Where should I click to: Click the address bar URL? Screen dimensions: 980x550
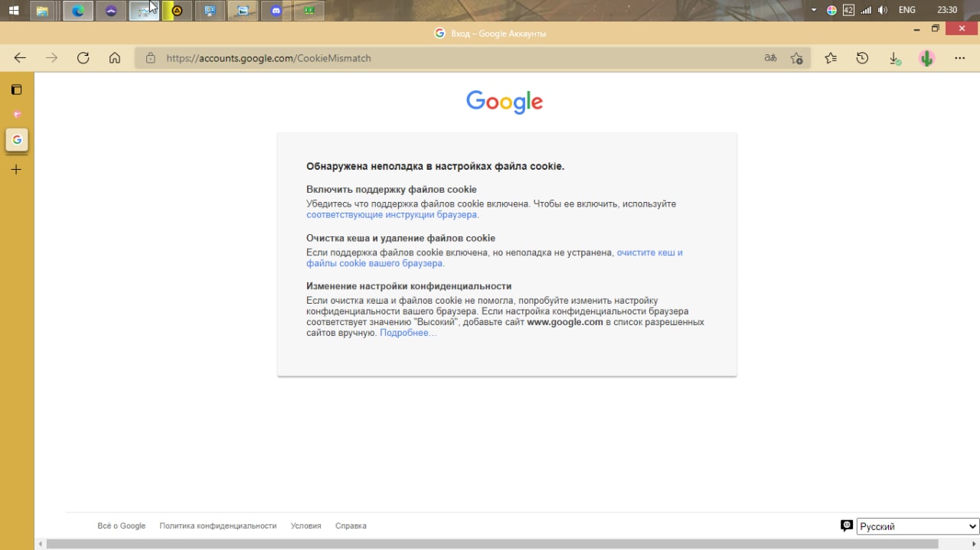269,58
